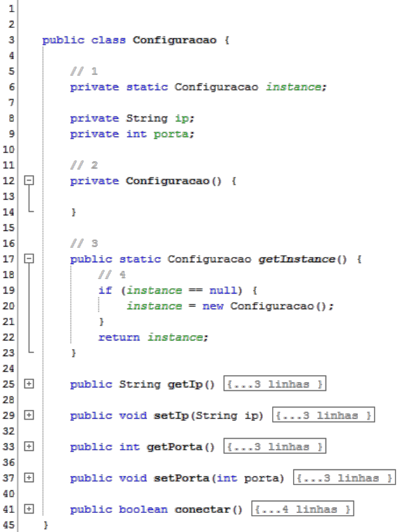
Task: Click the class name Configuracao in class declaration
Action: point(175,40)
